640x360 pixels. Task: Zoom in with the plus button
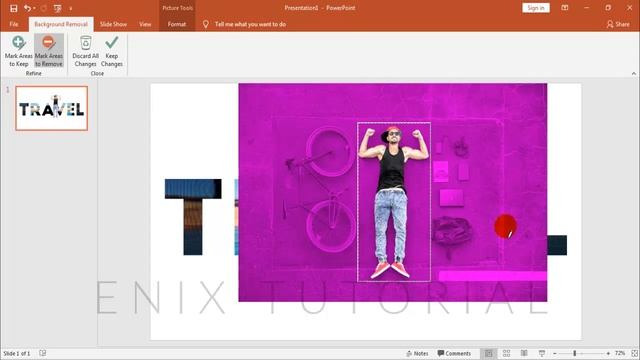[x=608, y=353]
